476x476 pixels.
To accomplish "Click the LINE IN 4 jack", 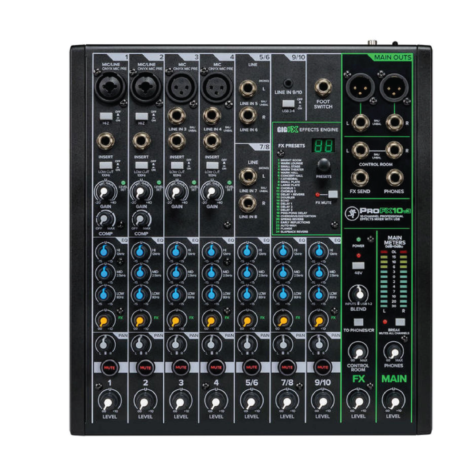I will pyautogui.click(x=212, y=116).
